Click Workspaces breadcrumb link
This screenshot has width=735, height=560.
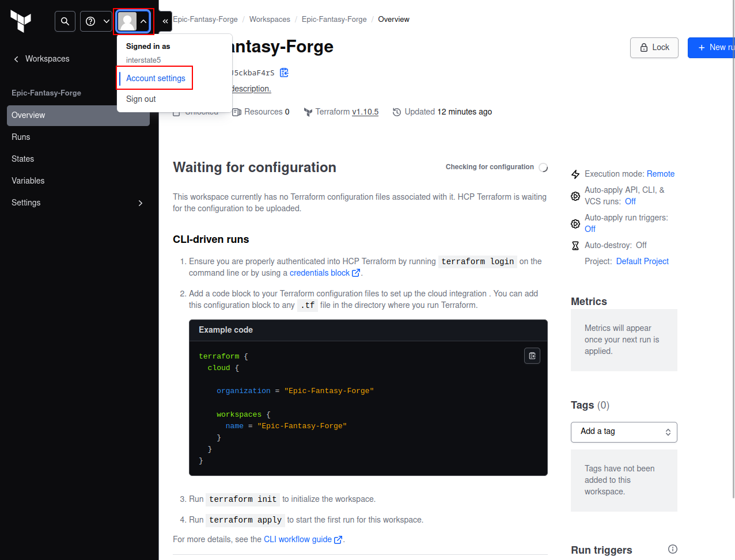pos(270,20)
